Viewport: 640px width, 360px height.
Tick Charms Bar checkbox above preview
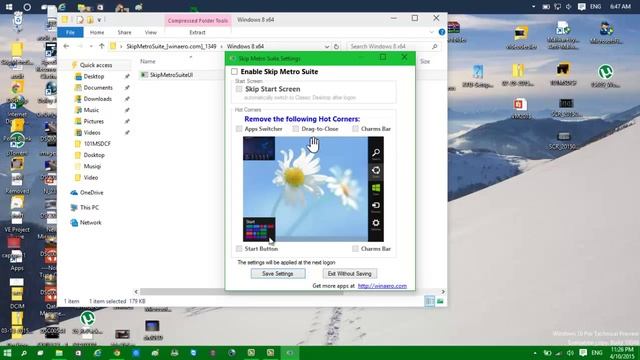click(x=355, y=129)
